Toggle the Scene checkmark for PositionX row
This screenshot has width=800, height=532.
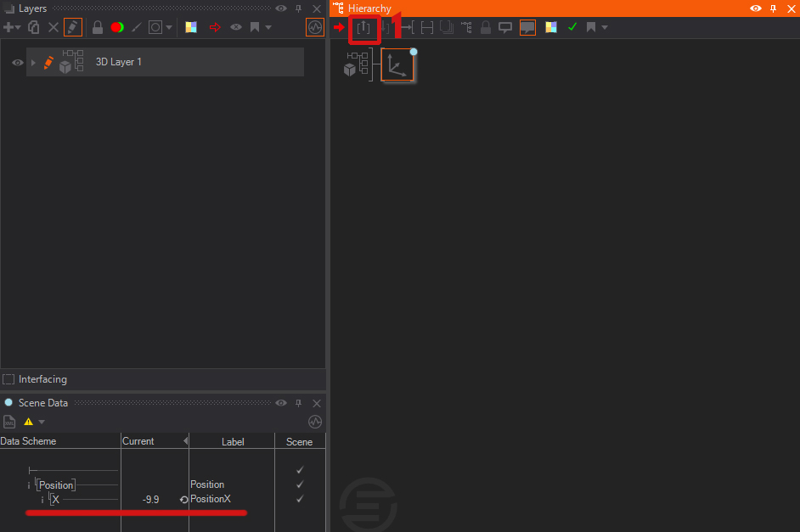point(299,499)
